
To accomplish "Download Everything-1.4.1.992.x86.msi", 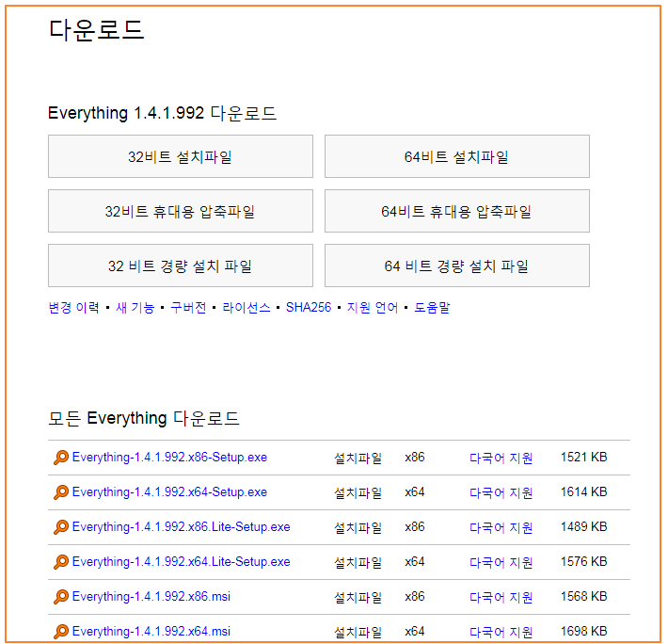I will click(x=151, y=597).
